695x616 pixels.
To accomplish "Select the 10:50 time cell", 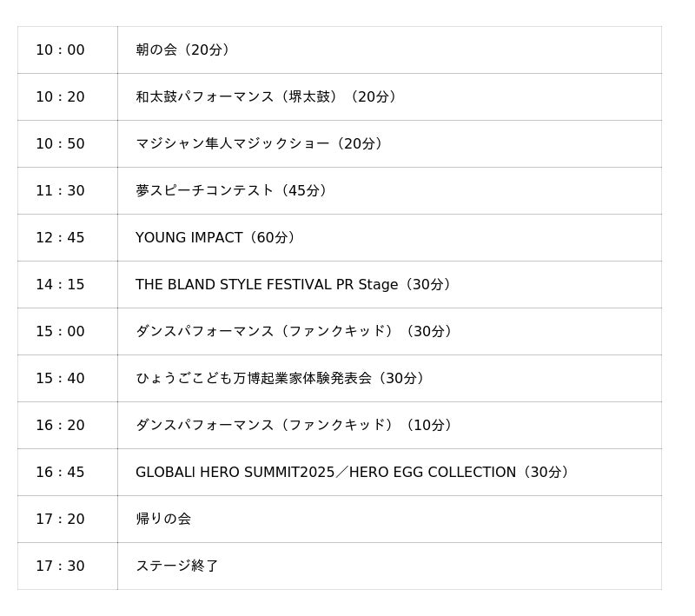I will pos(60,144).
